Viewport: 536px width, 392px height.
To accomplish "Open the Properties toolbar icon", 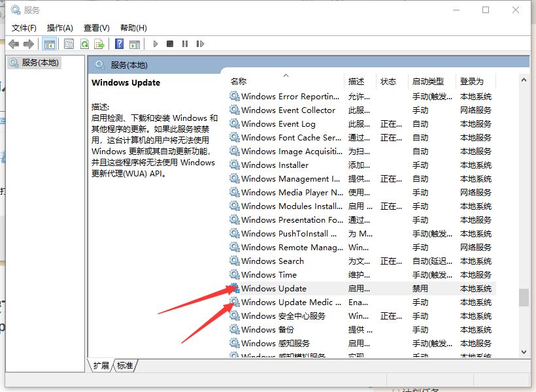I will click(69, 44).
